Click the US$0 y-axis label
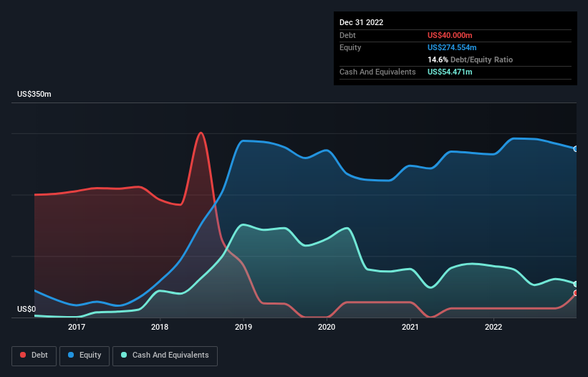The width and height of the screenshot is (588, 377). pos(26,309)
